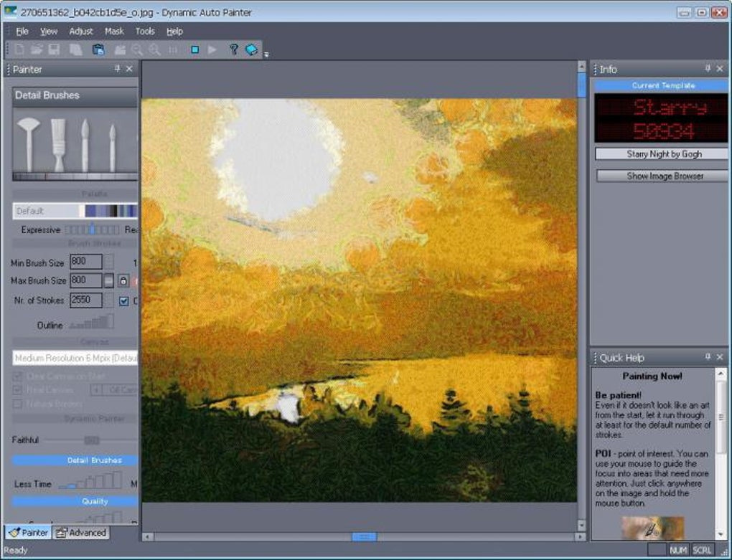The width and height of the screenshot is (732, 560).
Task: Click the Min Brush Size stepper
Action: click(108, 262)
